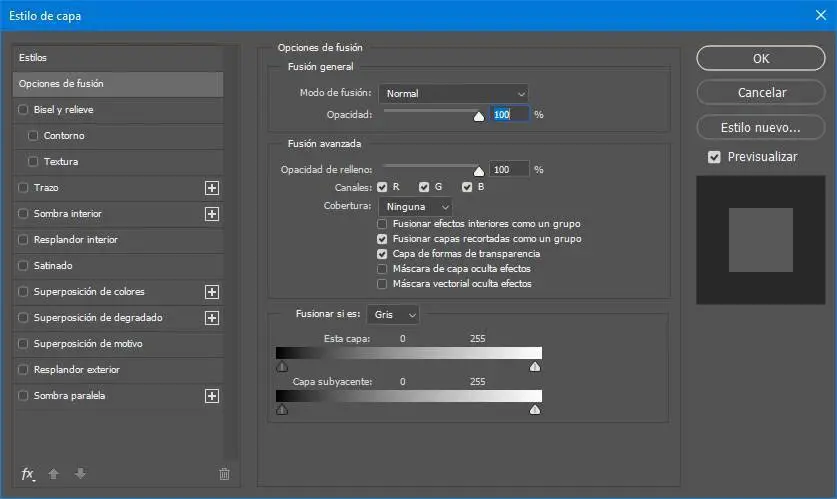The height and width of the screenshot is (499, 837).
Task: Enable the Satinado checkbox
Action: click(23, 265)
